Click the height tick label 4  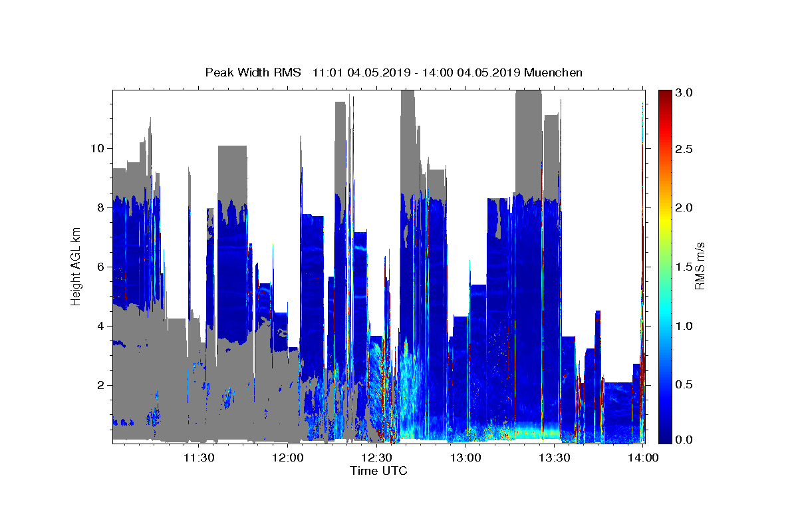pyautogui.click(x=102, y=326)
